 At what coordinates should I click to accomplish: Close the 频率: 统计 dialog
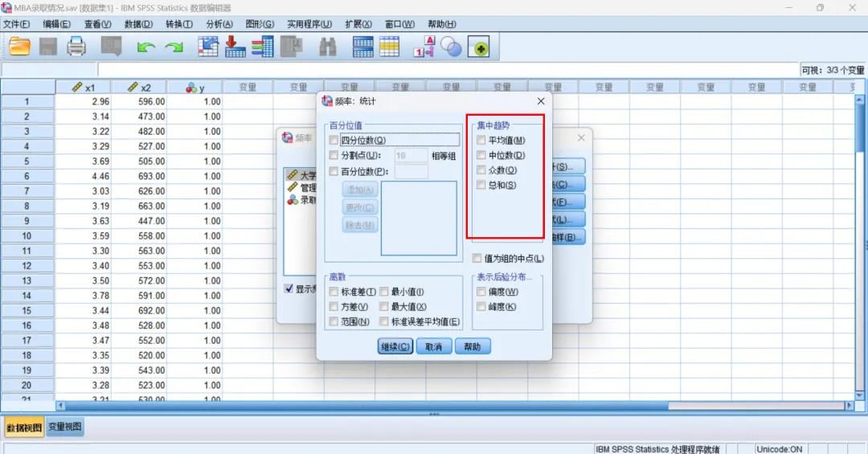pos(541,101)
